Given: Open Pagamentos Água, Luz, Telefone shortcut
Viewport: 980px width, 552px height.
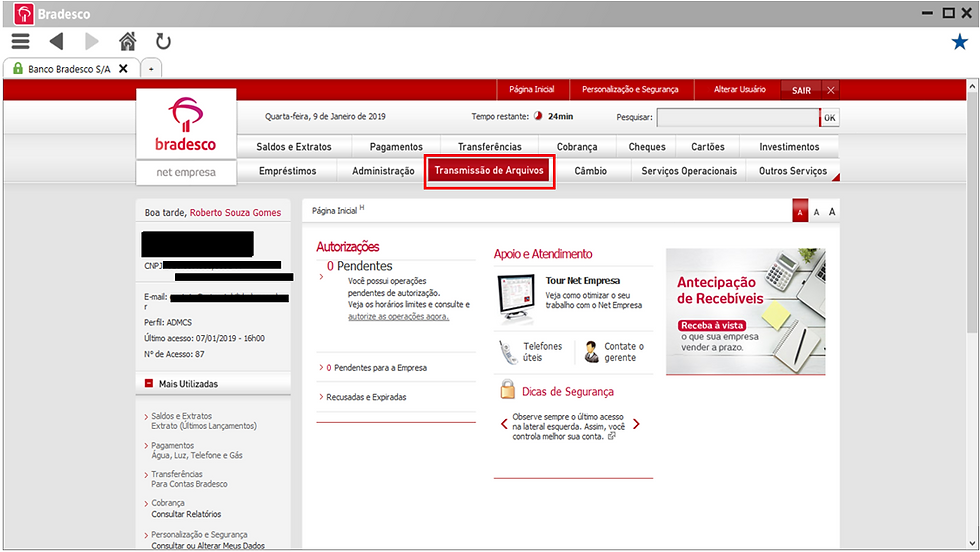Looking at the screenshot, I should (x=196, y=450).
